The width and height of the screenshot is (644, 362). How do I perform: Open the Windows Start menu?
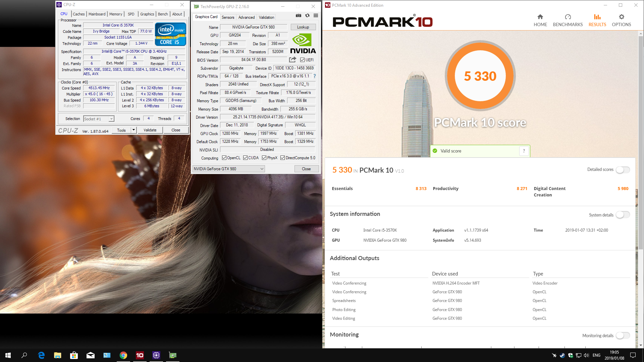(8, 355)
